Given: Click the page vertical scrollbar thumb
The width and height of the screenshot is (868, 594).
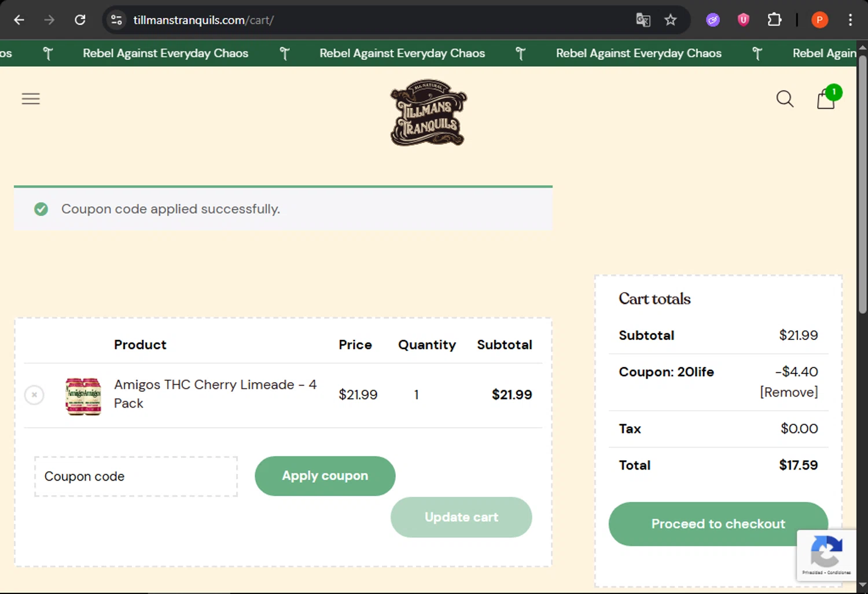Looking at the screenshot, I should click(x=862, y=185).
